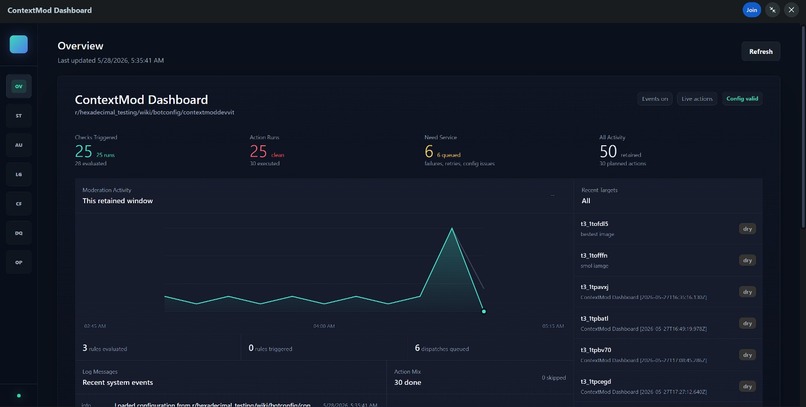Click the blue Join button
This screenshot has height=407, width=806.
click(752, 10)
